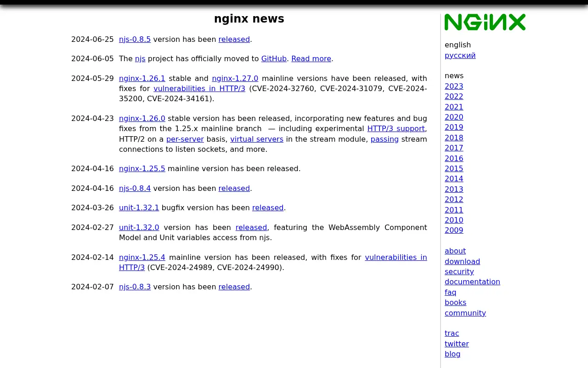Open nginx-1.27.0 mainline release link
Screen dimensions: 588x368
click(x=235, y=79)
